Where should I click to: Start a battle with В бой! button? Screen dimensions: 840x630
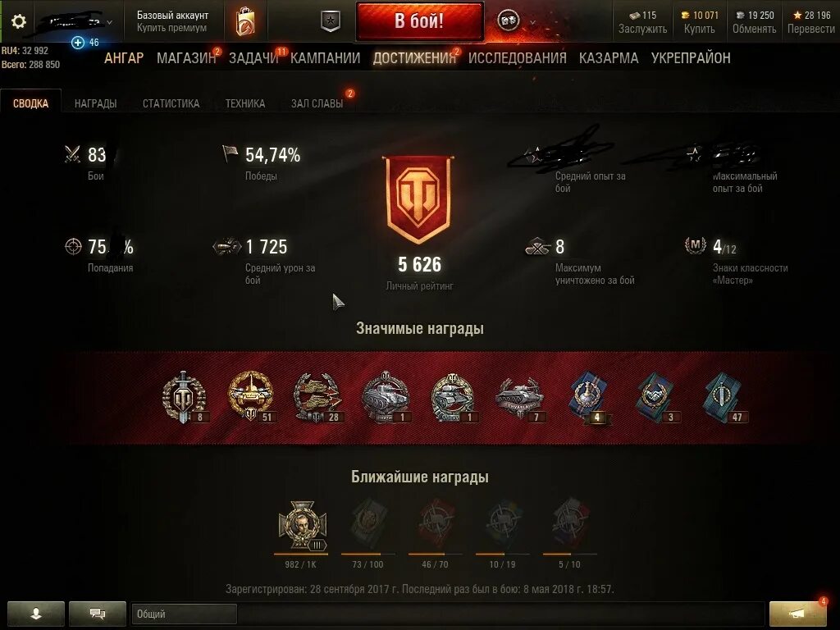(x=420, y=21)
